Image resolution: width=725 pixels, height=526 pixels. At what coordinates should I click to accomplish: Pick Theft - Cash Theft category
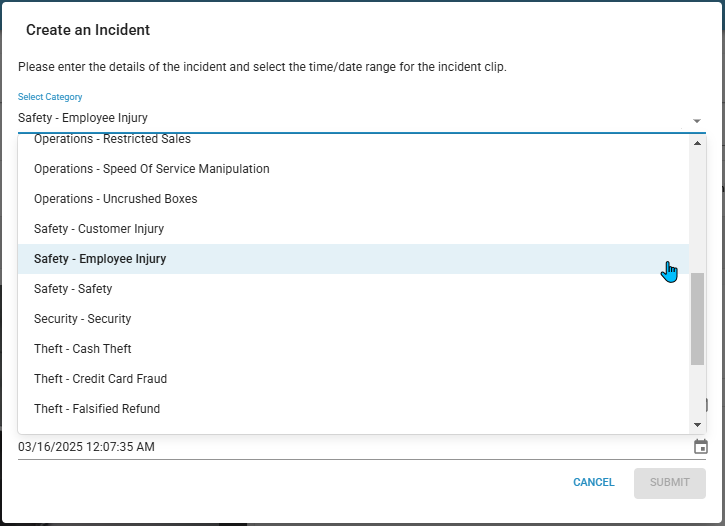tap(353, 349)
